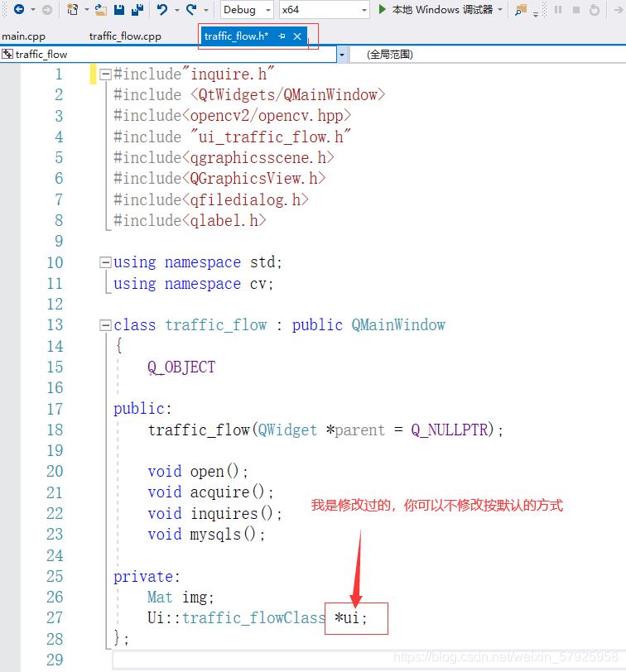Click line number 27 in gutter
This screenshot has width=626, height=672.
click(x=55, y=618)
